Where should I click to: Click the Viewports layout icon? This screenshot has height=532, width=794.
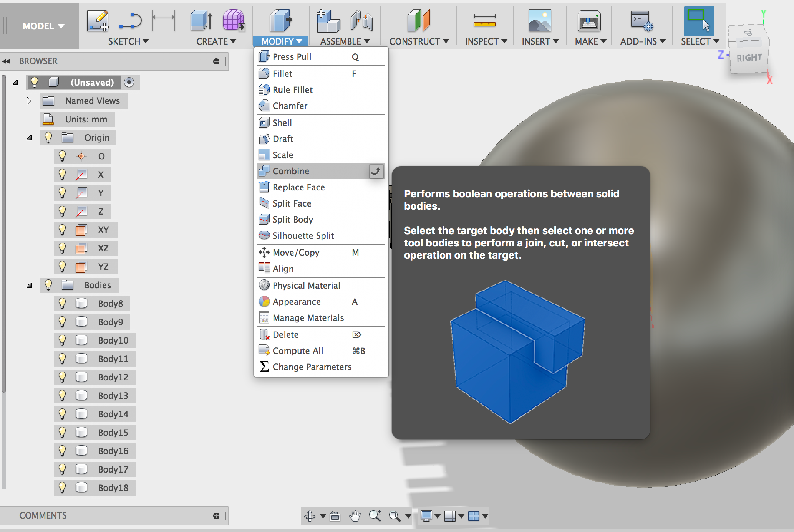474,516
